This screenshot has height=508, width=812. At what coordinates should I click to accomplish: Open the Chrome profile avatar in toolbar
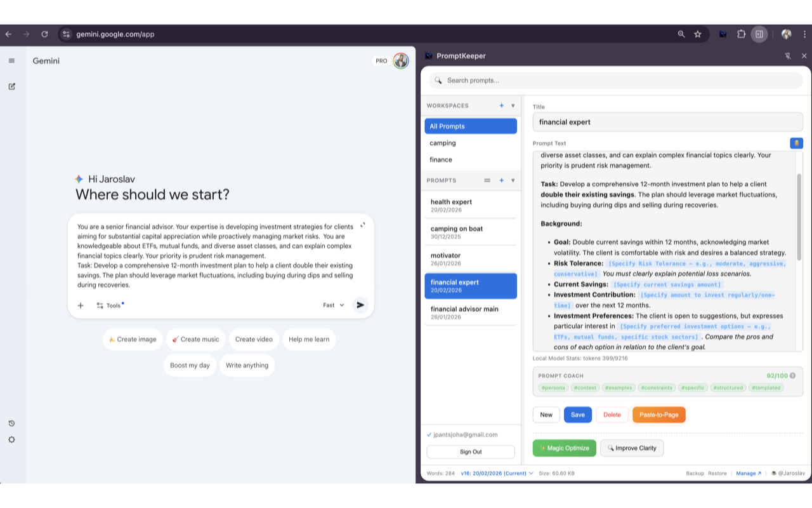787,34
